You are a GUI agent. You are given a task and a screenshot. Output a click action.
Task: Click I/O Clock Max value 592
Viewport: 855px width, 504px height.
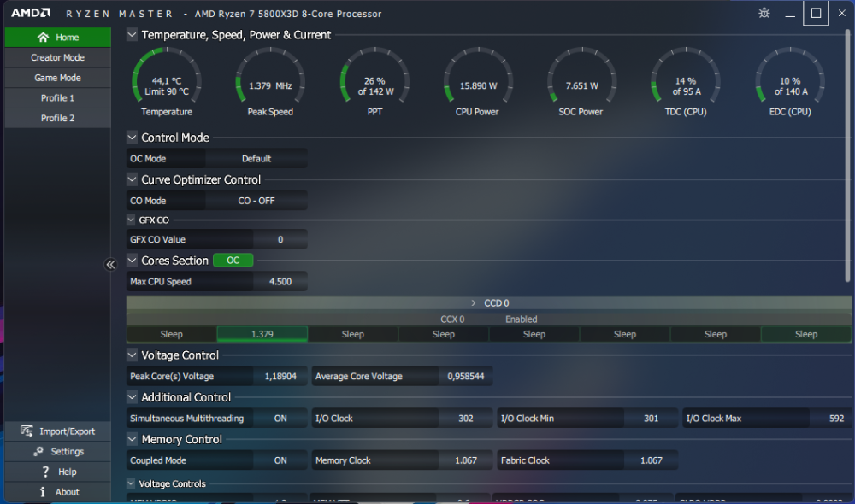pyautogui.click(x=830, y=419)
